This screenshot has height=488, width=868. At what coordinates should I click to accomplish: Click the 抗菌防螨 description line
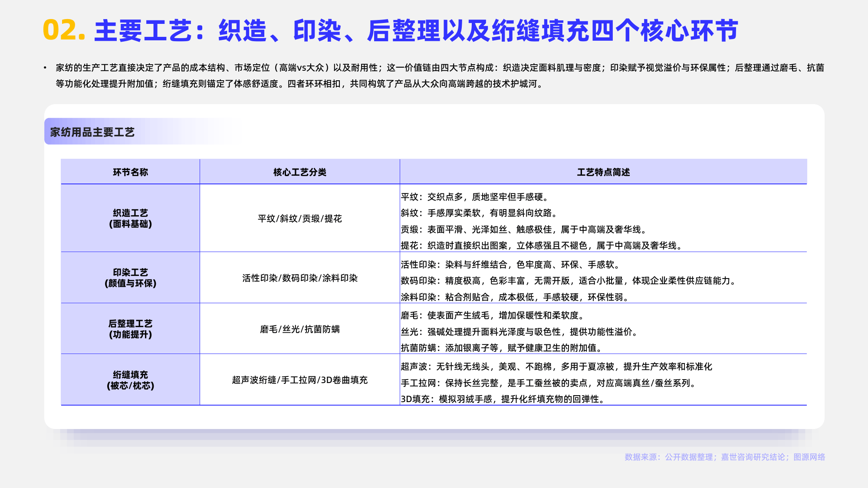pyautogui.click(x=502, y=348)
